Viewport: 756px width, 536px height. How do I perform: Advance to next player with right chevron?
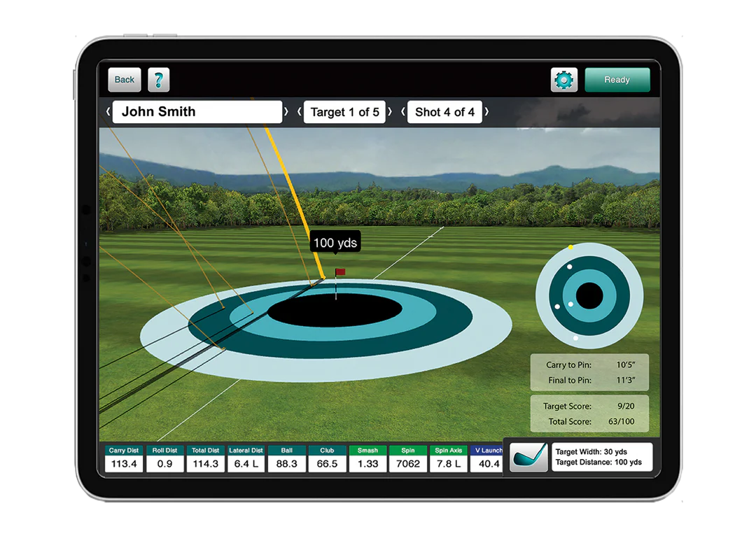(x=287, y=112)
